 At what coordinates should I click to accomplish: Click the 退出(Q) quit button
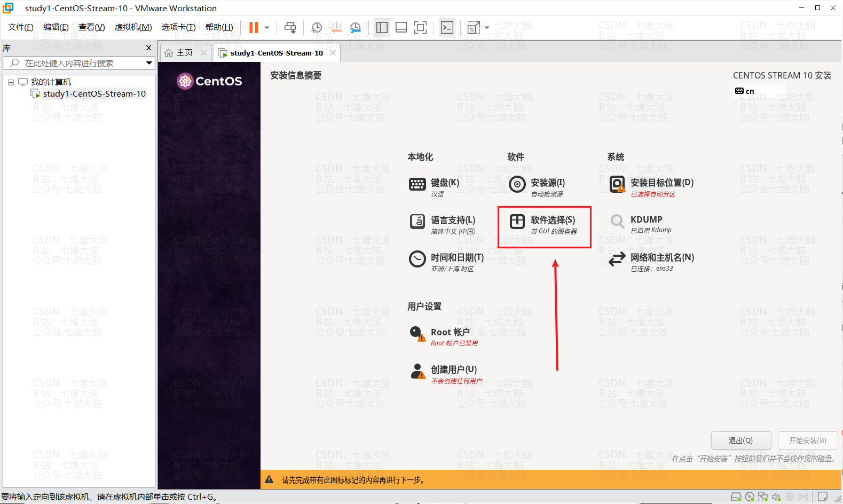pos(741,440)
